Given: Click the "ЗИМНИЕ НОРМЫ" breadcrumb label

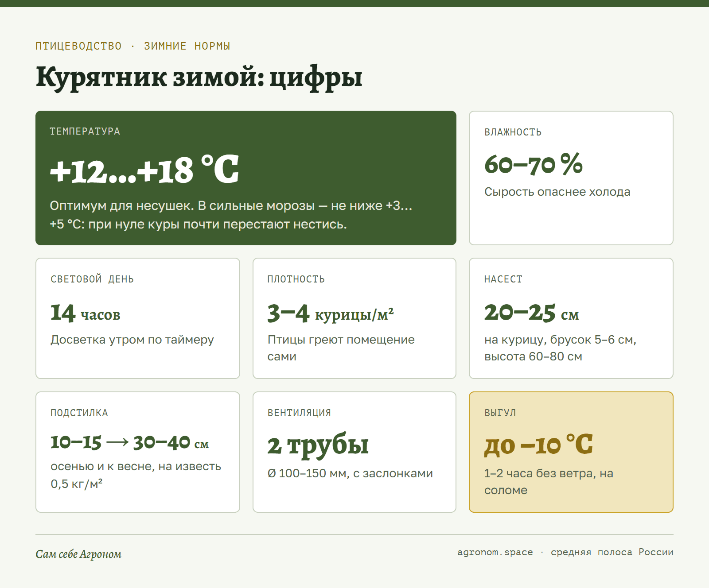Looking at the screenshot, I should point(187,46).
